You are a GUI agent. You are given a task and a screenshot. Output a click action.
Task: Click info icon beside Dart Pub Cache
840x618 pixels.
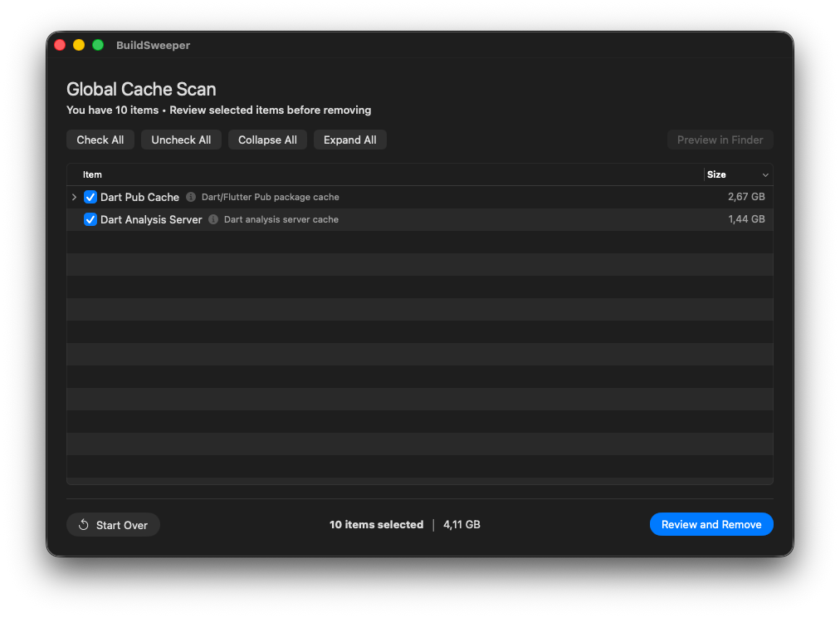pyautogui.click(x=191, y=197)
